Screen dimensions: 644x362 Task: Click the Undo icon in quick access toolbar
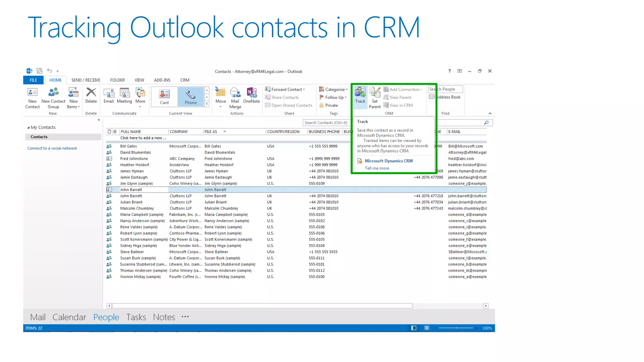click(49, 71)
